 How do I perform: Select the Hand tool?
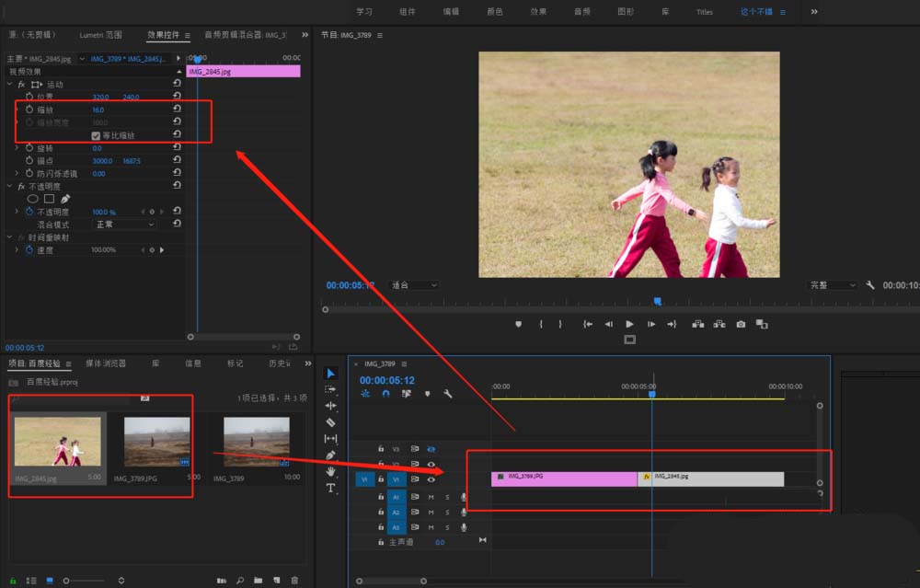(331, 471)
